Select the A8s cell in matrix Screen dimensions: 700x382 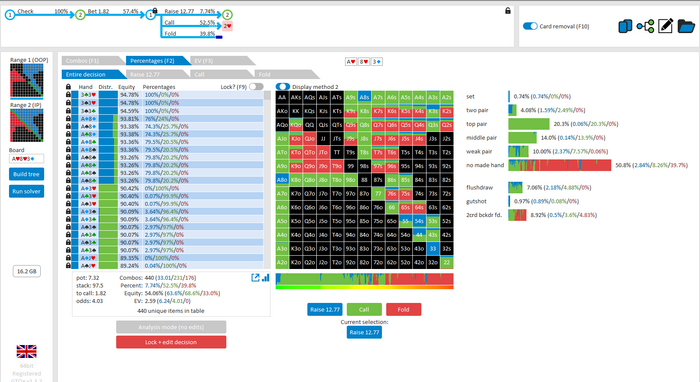tap(364, 97)
